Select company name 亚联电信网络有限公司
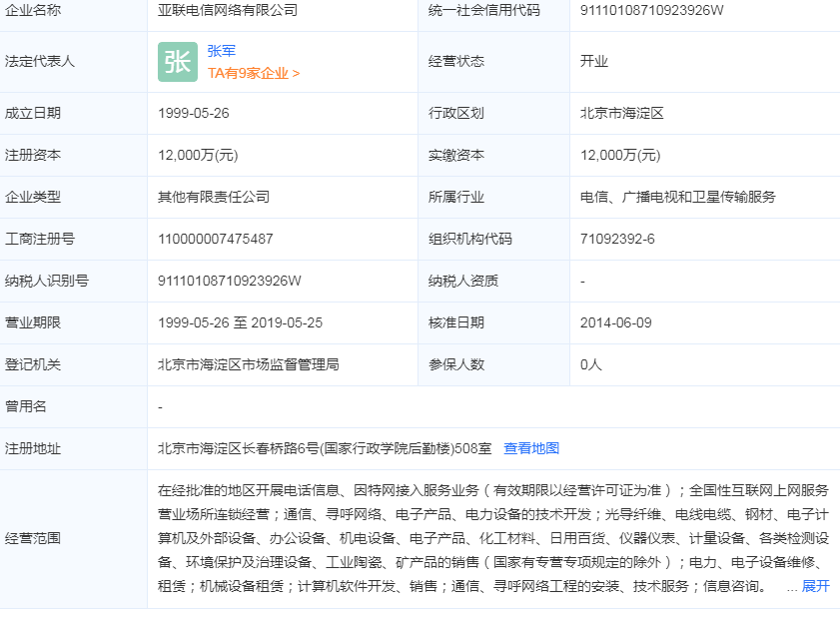 (x=228, y=10)
